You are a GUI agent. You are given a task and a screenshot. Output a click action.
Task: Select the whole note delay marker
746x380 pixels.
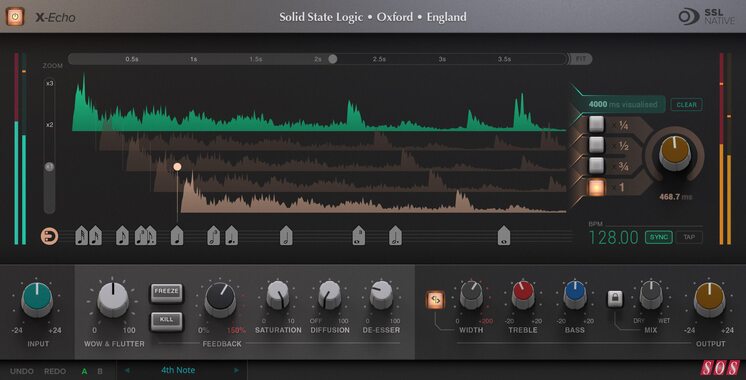(504, 235)
